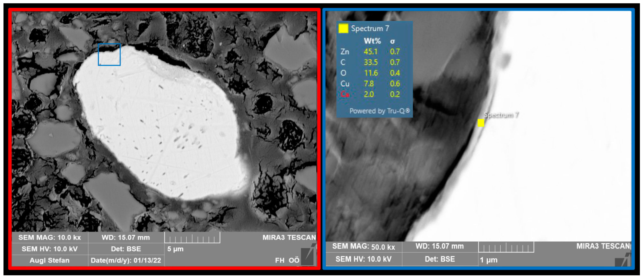Click the 1 µm scale bar
This screenshot has height=279, width=644.
point(506,247)
